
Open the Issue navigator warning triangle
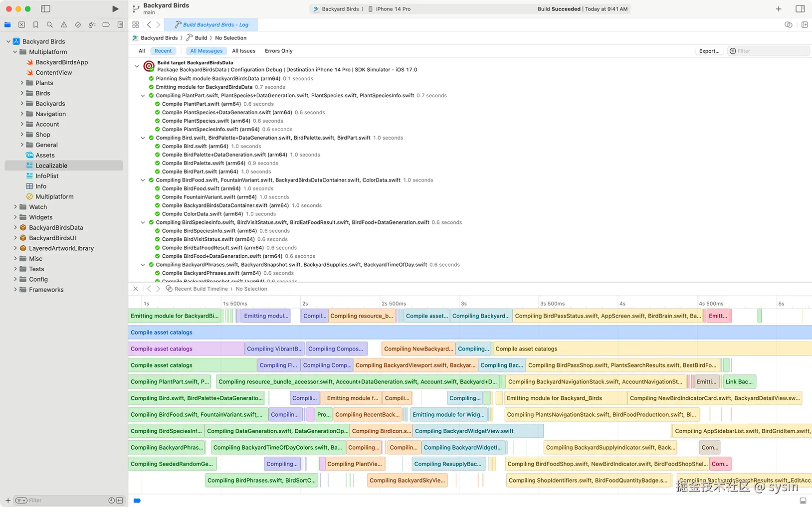(63, 24)
